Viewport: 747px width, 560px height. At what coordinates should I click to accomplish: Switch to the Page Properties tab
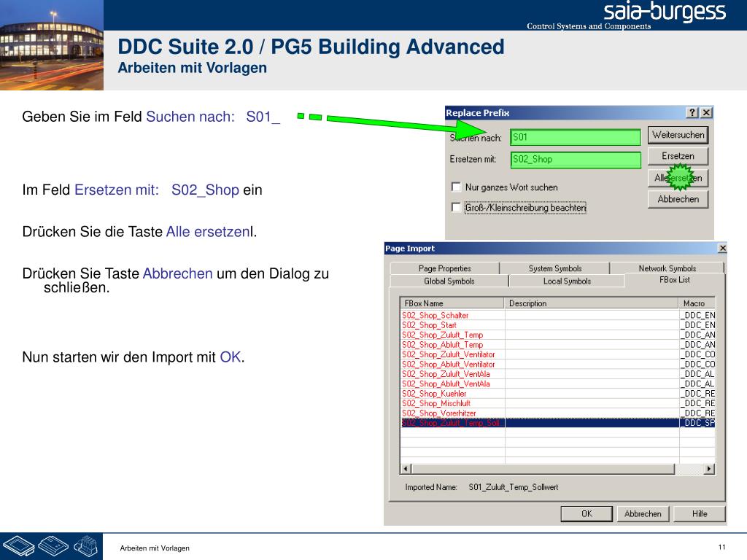pyautogui.click(x=444, y=268)
